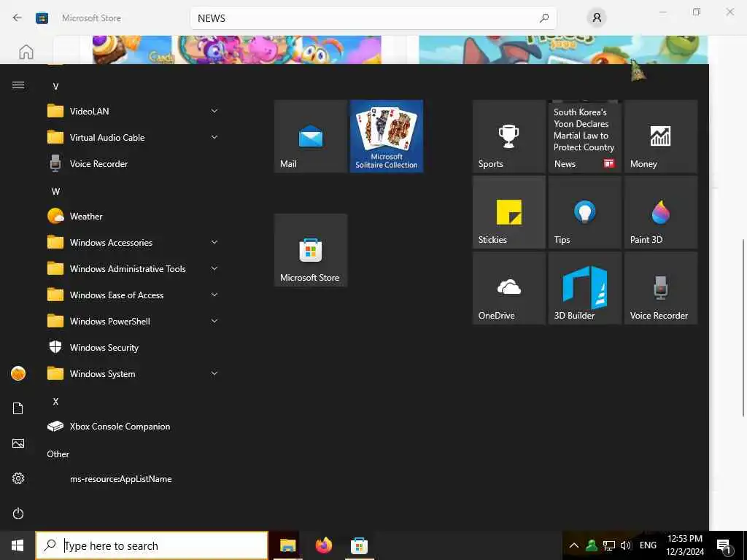The height and width of the screenshot is (560, 747).
Task: Click the green user tray icon
Action: pos(592,545)
